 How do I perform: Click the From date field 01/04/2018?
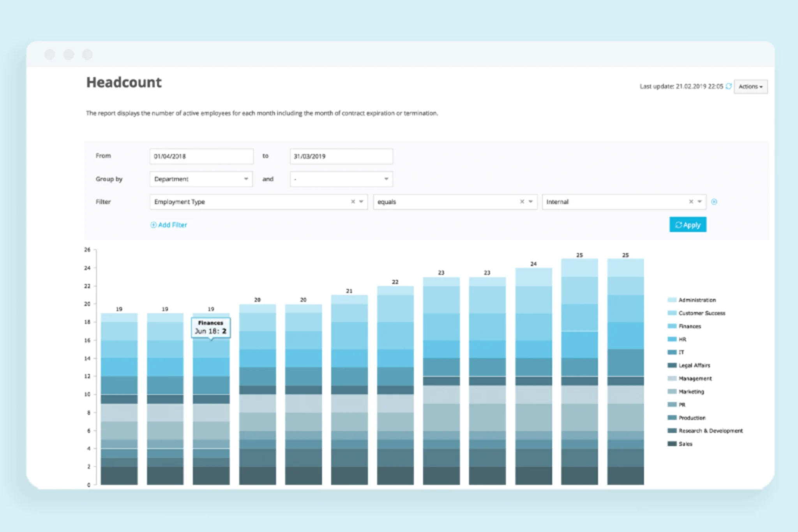pyautogui.click(x=201, y=156)
